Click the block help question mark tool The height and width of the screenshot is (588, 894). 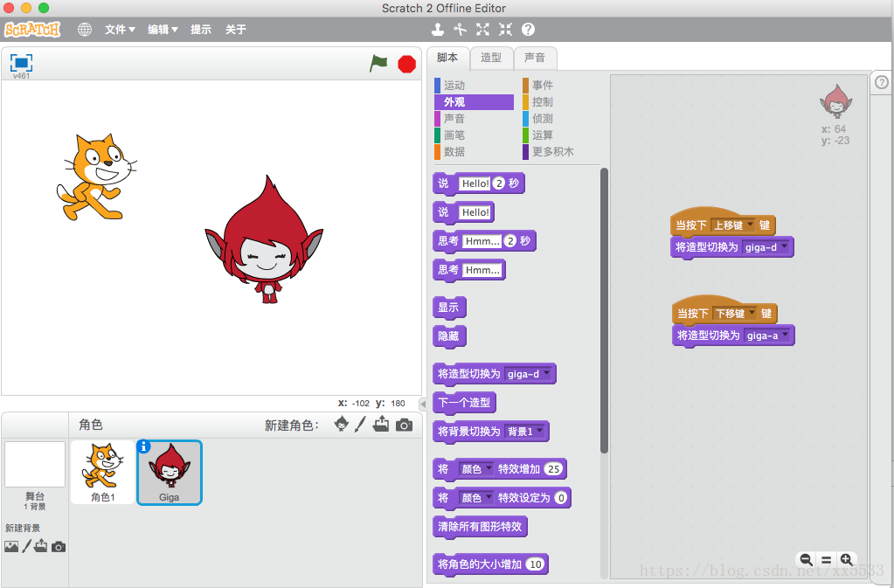coord(529,29)
